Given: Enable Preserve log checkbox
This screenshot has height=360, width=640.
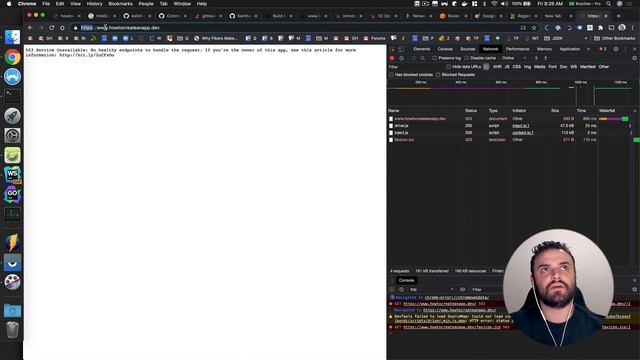Looking at the screenshot, I should (x=434, y=58).
